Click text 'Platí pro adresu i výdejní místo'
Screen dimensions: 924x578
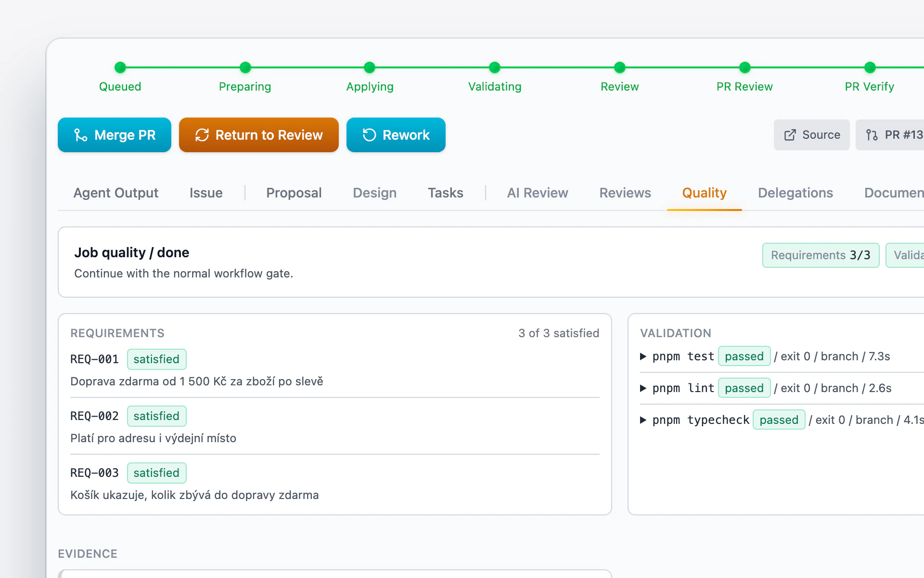[x=153, y=438]
